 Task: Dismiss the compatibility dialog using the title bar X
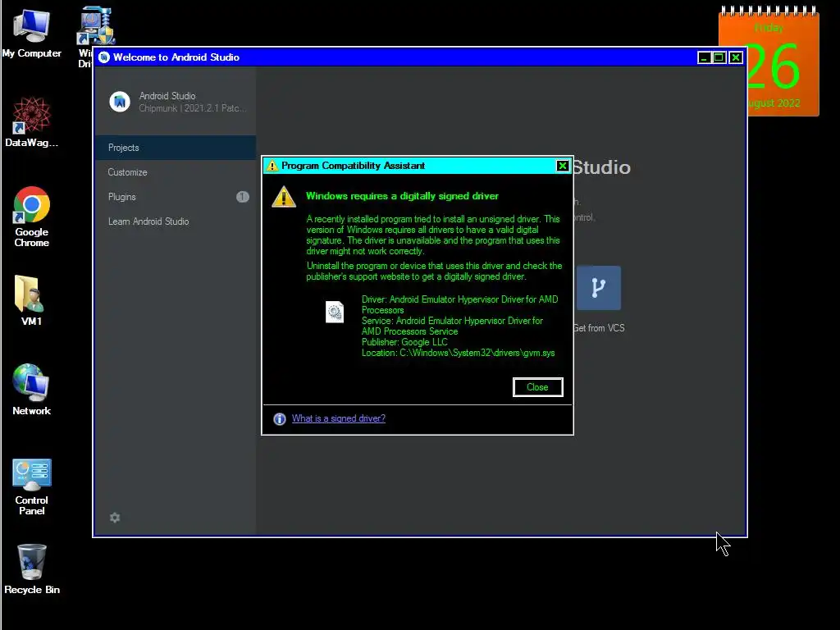click(563, 166)
